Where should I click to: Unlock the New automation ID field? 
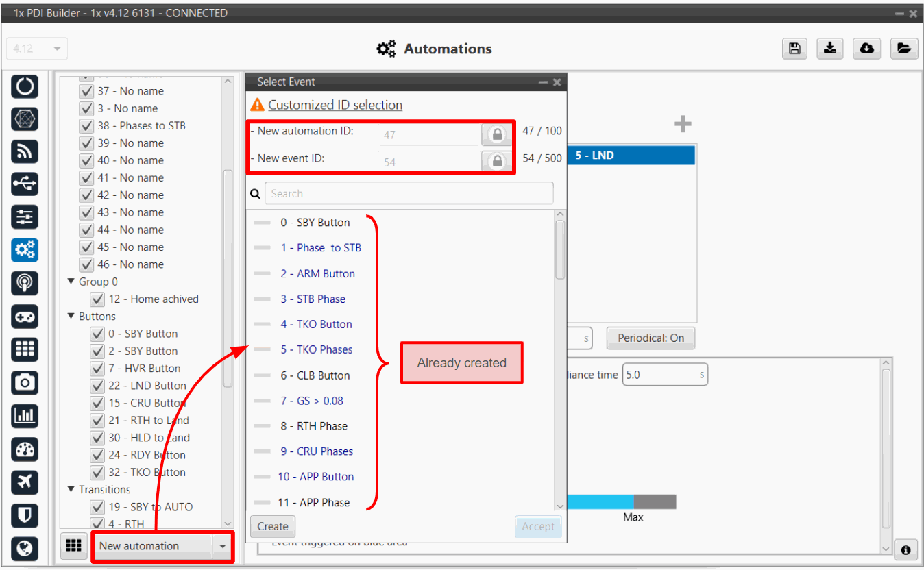tap(496, 134)
